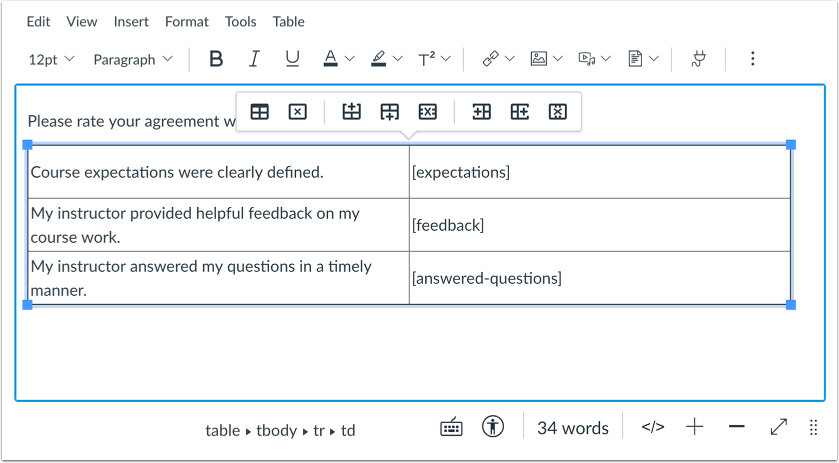
Task: Open keyboard shortcuts via keyboard icon
Action: pyautogui.click(x=452, y=427)
